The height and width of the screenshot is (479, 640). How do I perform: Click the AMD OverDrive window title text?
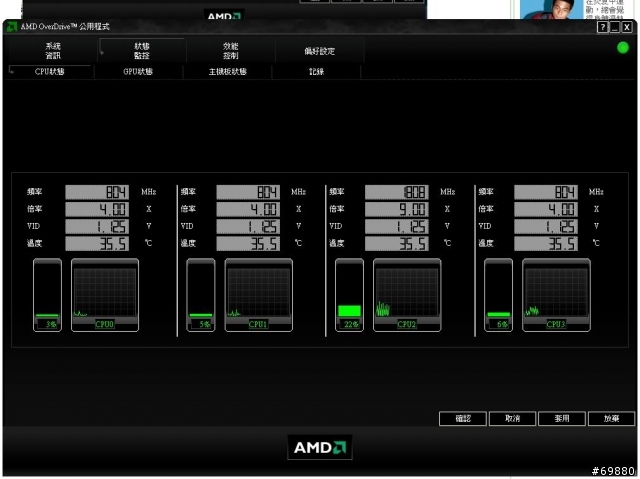(x=65, y=27)
